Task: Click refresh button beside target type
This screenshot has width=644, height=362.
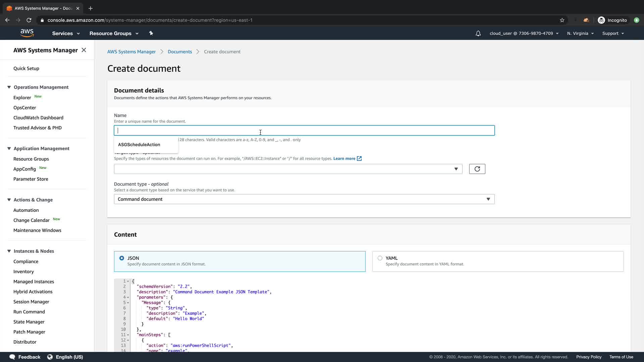Action: (x=477, y=169)
